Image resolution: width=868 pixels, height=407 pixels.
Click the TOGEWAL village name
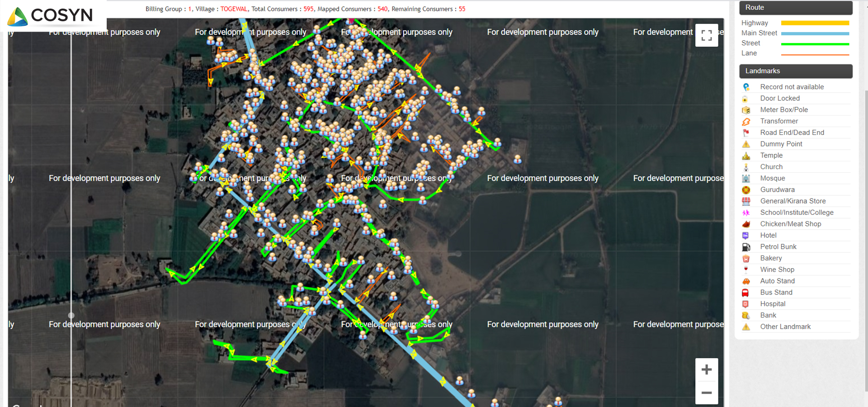(234, 9)
